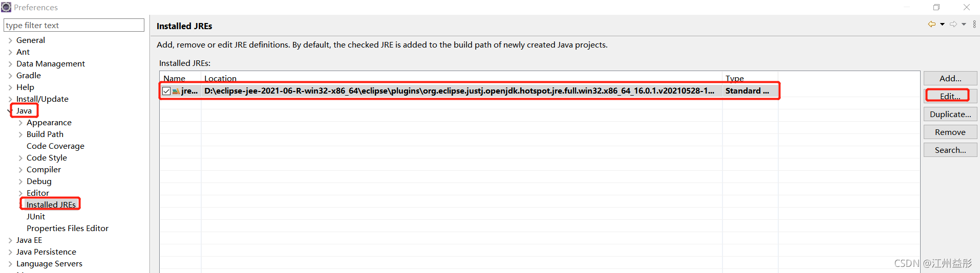
Task: Expand the Help tree node
Action: 10,87
